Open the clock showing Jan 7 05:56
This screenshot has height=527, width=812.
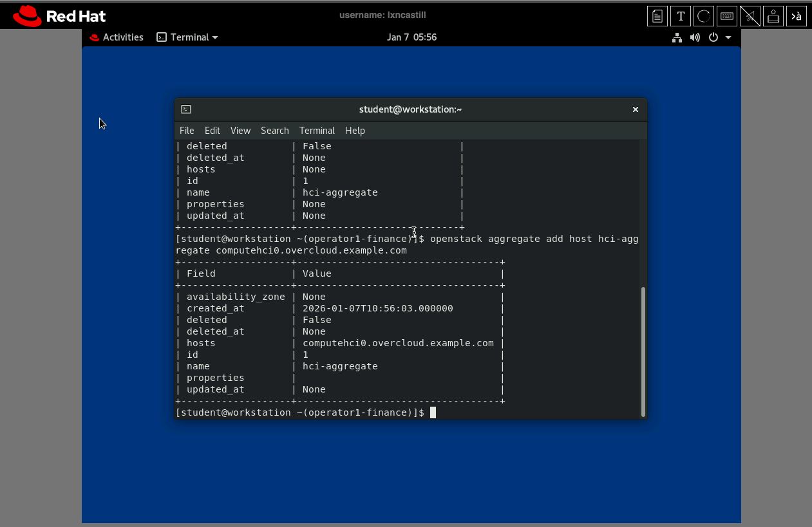[x=411, y=37]
